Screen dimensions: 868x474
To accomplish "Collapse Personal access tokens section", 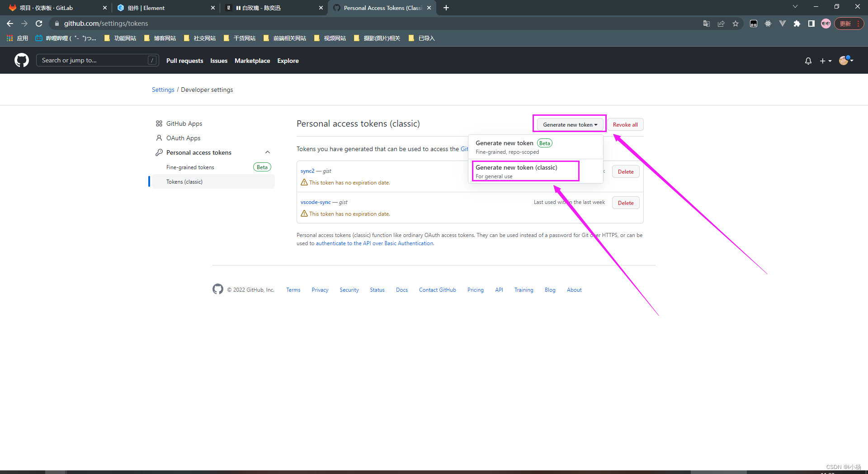I will coord(268,152).
